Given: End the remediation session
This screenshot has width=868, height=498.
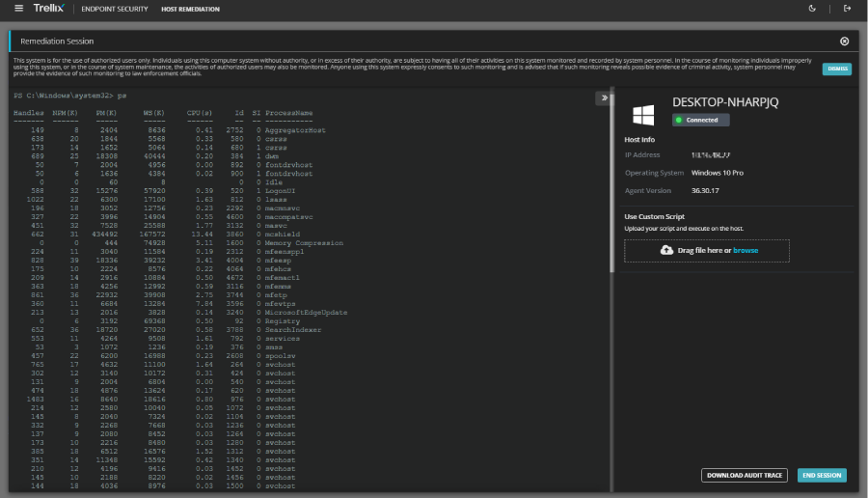Looking at the screenshot, I should tap(822, 475).
